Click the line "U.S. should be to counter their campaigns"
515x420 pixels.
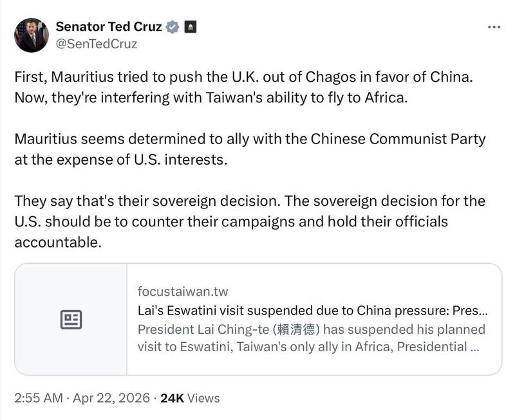click(x=230, y=222)
